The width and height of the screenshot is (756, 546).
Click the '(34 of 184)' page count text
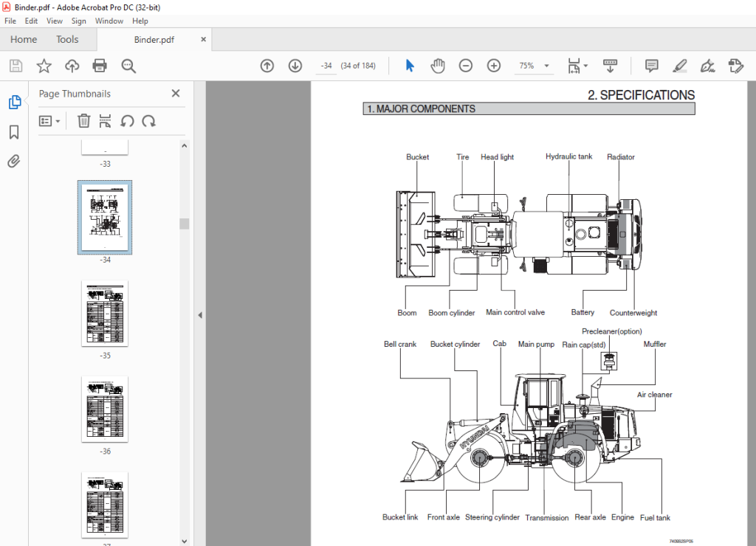(x=358, y=66)
